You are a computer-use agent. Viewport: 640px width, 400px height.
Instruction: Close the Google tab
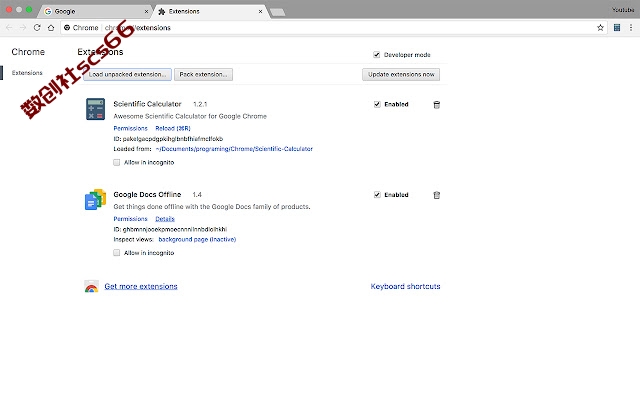tap(146, 11)
